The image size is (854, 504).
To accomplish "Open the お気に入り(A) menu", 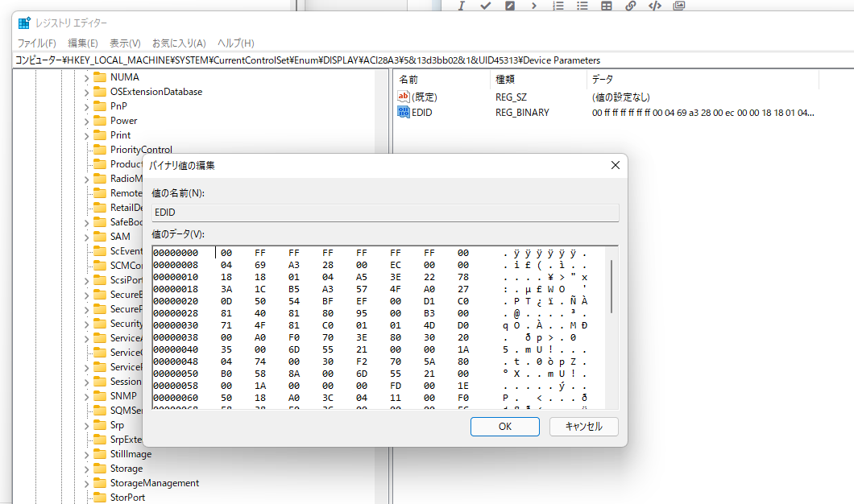I will [x=179, y=43].
